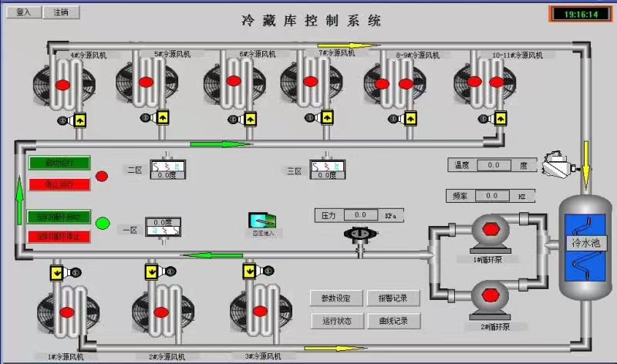Open 报警记录 alarm records
The height and width of the screenshot is (364, 617).
click(x=393, y=298)
